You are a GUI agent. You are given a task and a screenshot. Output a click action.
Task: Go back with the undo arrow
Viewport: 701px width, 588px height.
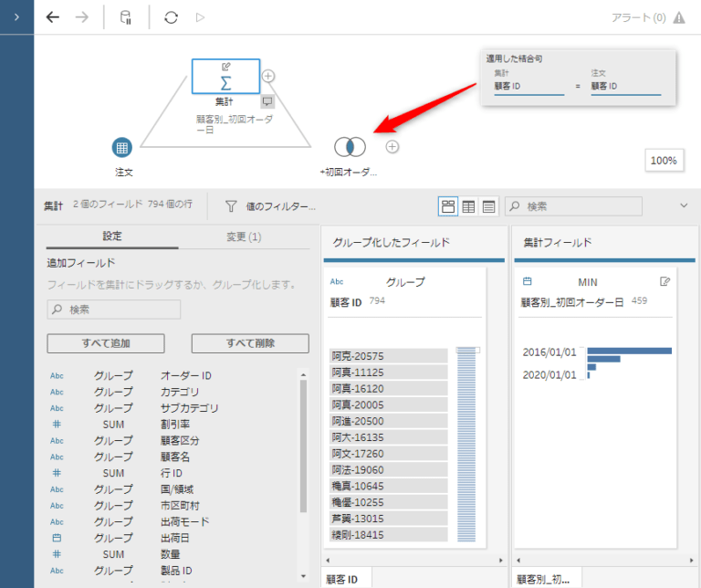click(53, 17)
